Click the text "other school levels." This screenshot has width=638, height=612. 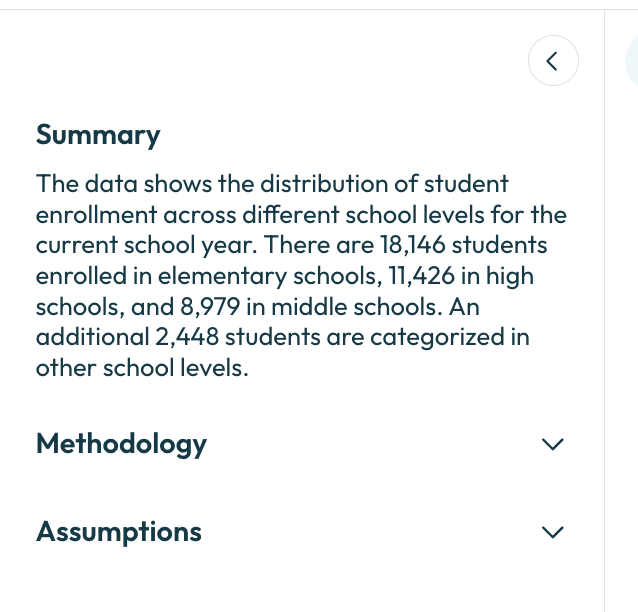[142, 368]
